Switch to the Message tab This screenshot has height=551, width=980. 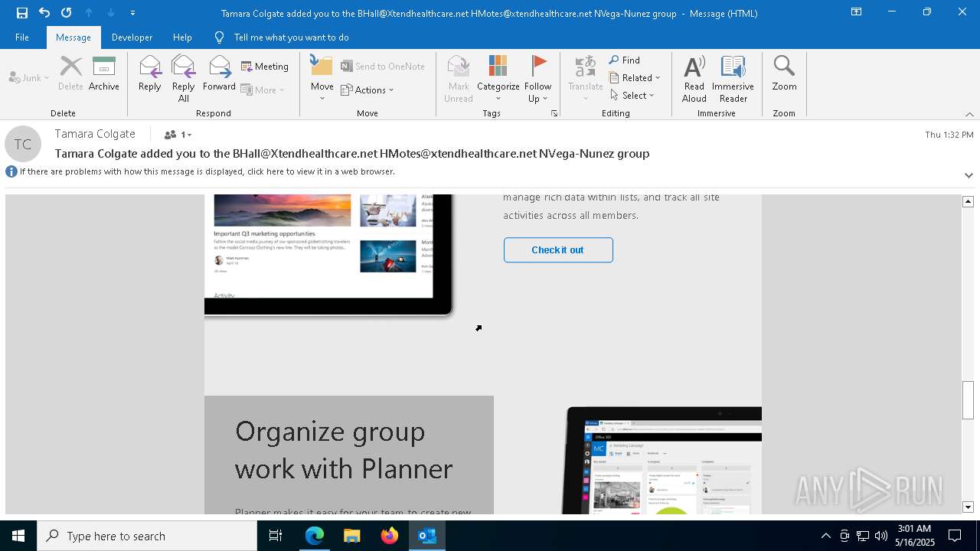tap(73, 37)
